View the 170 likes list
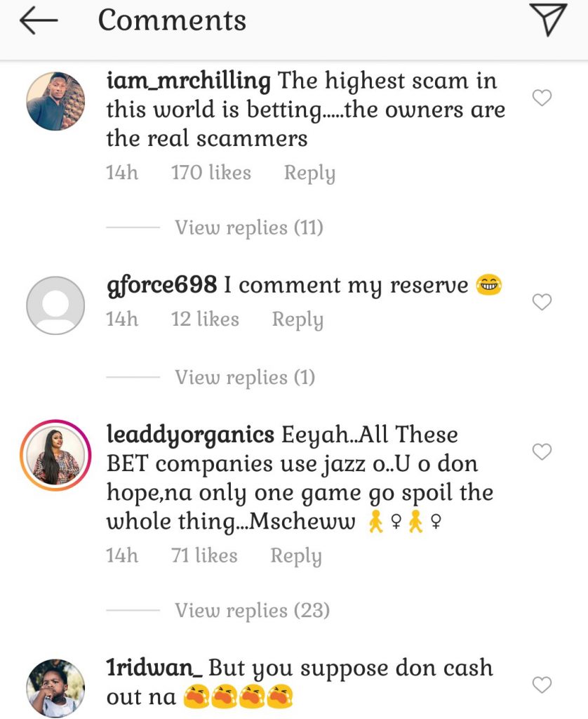This screenshot has width=588, height=719. [211, 173]
